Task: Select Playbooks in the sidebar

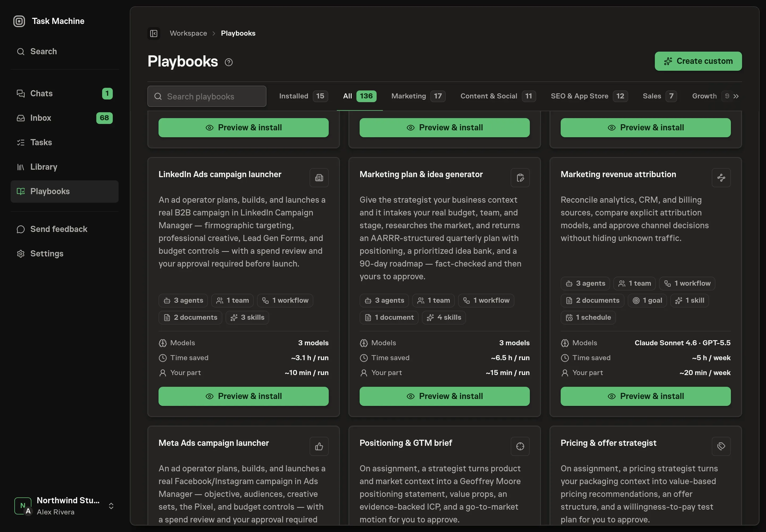Action: click(65, 191)
